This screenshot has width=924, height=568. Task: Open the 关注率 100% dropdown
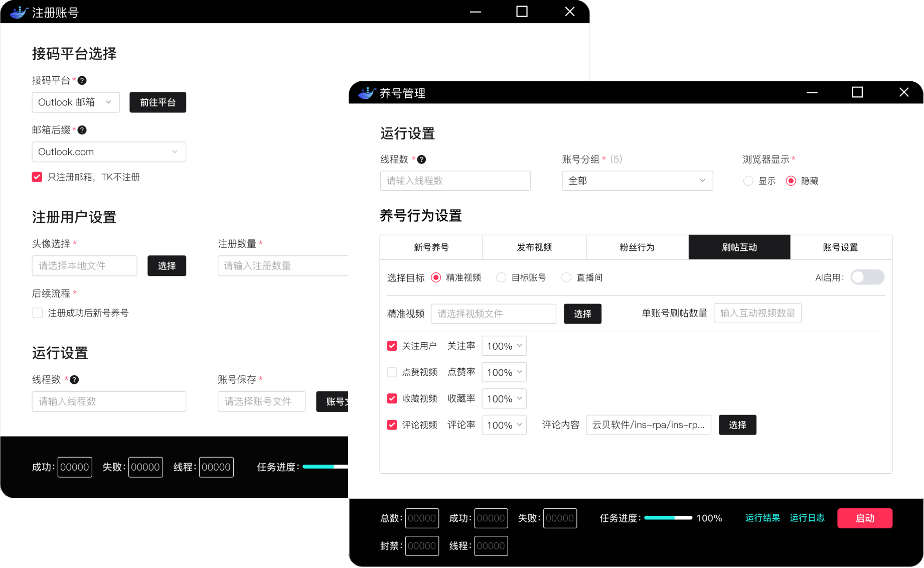[x=504, y=346]
